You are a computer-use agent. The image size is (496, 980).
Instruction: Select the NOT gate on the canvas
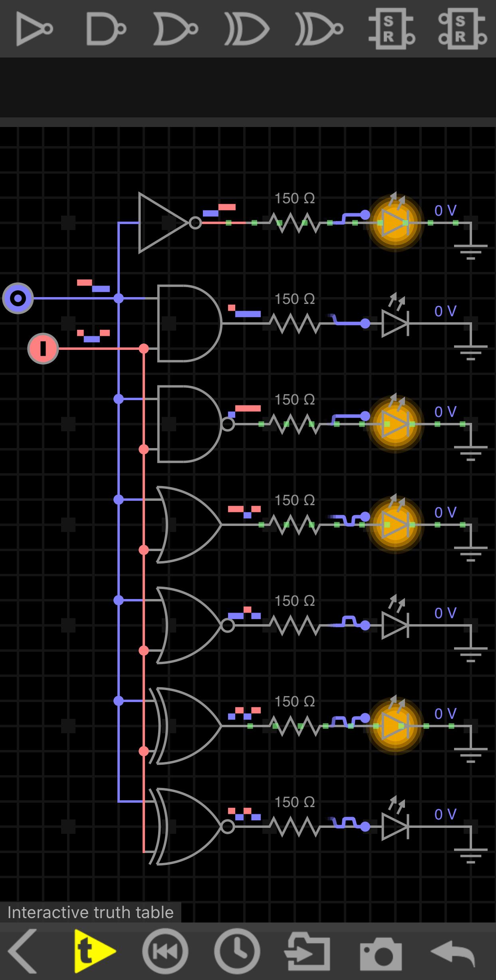click(x=170, y=223)
